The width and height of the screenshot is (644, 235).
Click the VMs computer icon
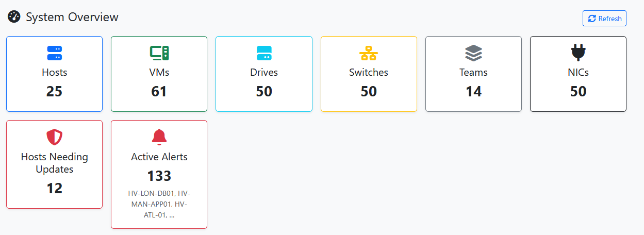click(x=159, y=53)
